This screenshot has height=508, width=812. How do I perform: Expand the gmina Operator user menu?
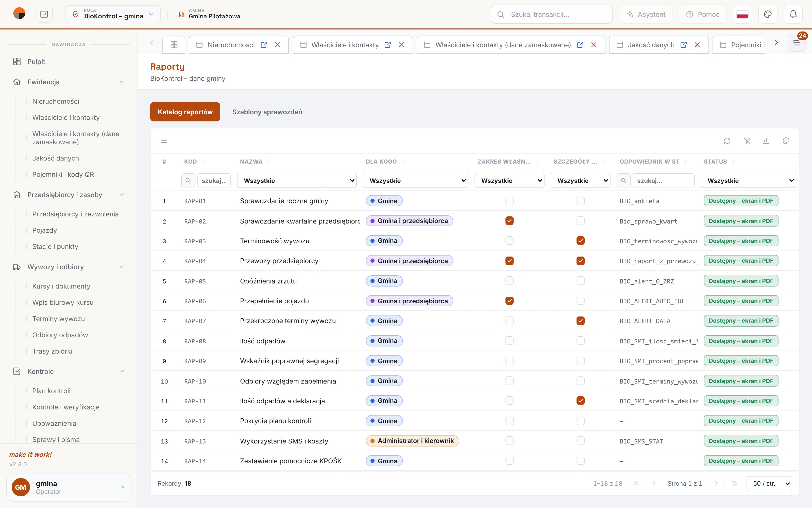(69, 487)
